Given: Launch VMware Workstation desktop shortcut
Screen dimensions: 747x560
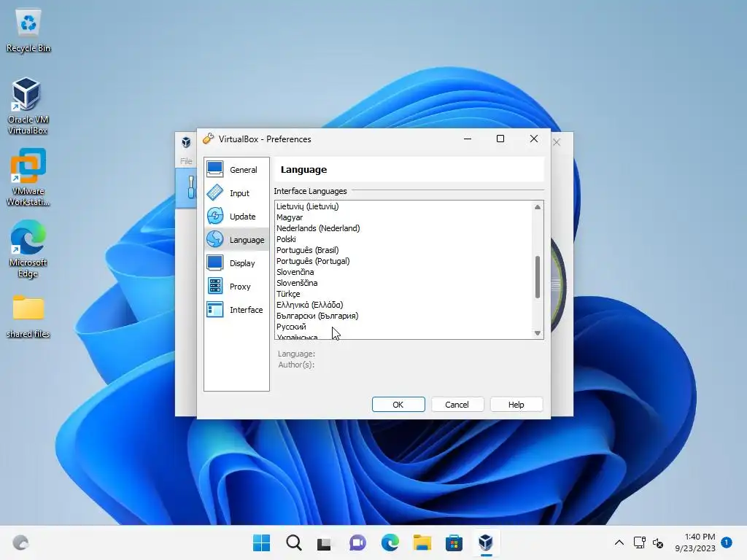Looking at the screenshot, I should pos(28,177).
